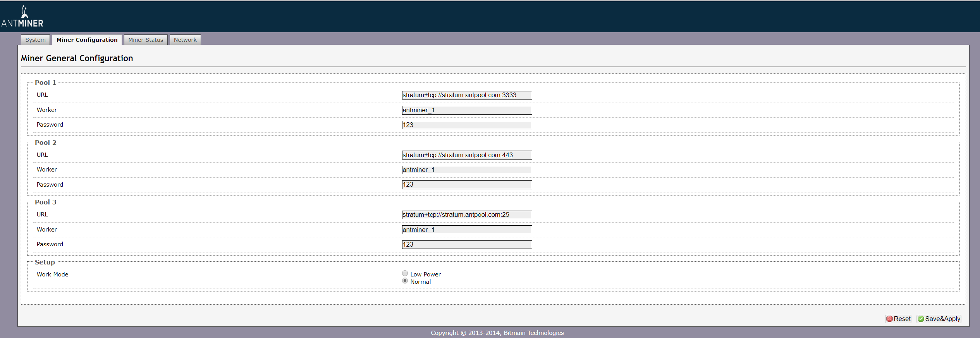The width and height of the screenshot is (980, 338).
Task: Open the System tab
Action: [x=35, y=40]
